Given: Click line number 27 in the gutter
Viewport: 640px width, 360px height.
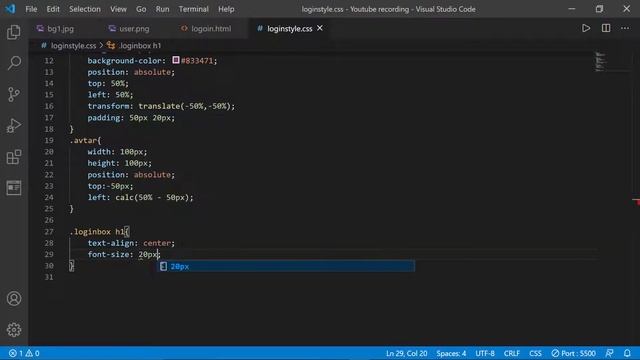Looking at the screenshot, I should (49, 231).
